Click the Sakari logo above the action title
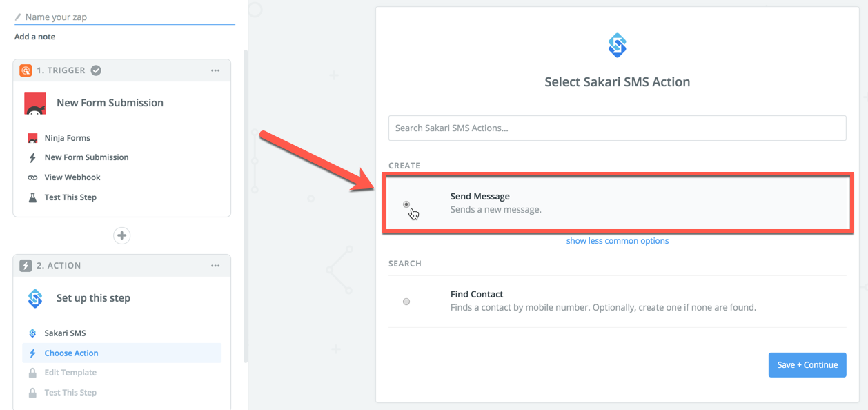 (617, 46)
